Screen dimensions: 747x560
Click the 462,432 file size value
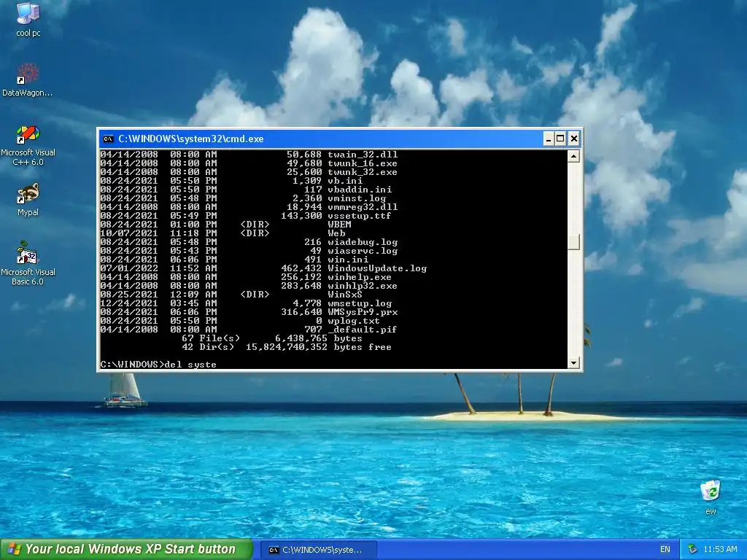301,268
